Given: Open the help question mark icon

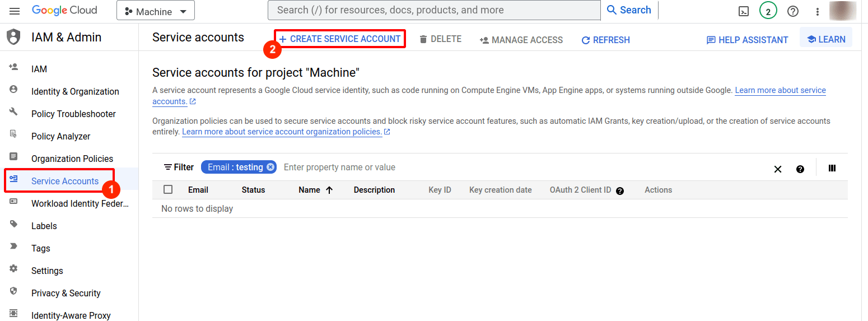Looking at the screenshot, I should [793, 11].
